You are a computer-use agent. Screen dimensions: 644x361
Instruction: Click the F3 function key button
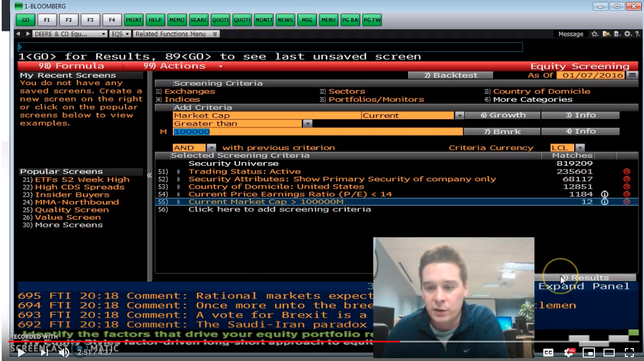tap(91, 20)
